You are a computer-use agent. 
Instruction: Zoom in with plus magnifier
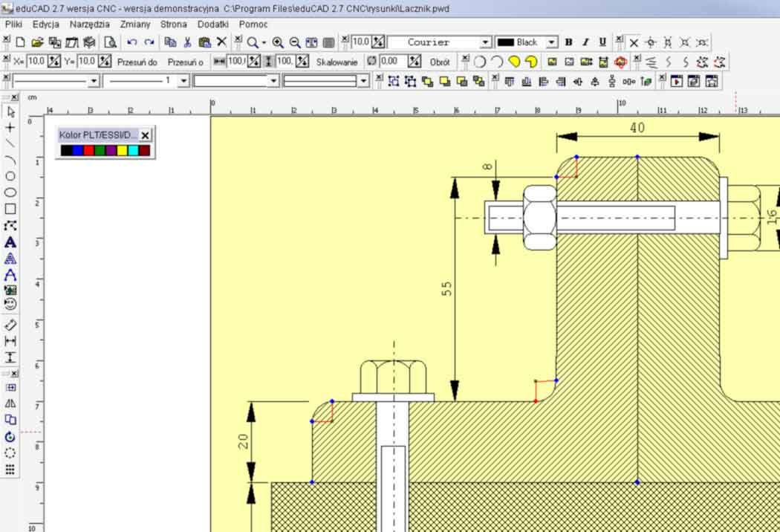[278, 42]
